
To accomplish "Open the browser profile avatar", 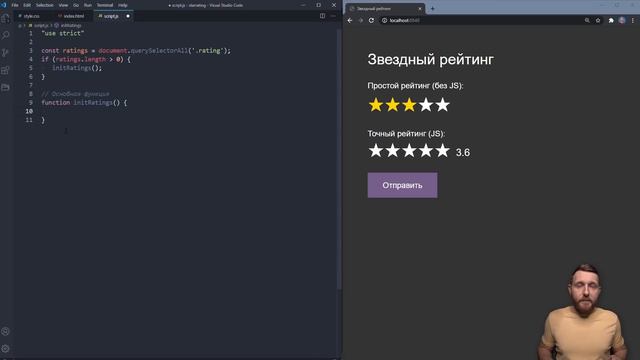I will [622, 20].
